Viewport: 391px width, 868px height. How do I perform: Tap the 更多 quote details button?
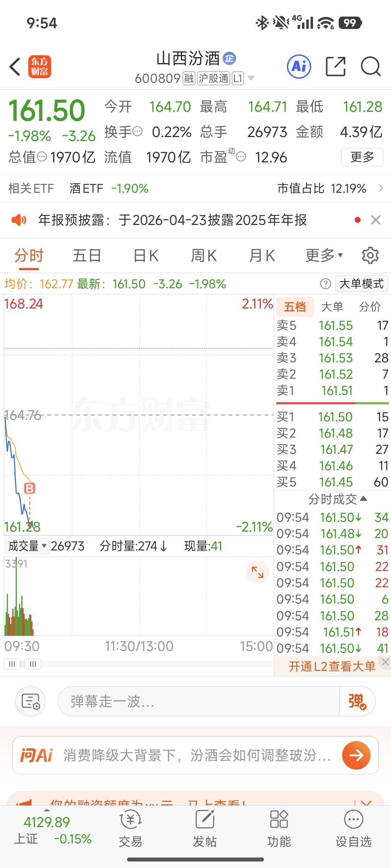click(x=362, y=157)
